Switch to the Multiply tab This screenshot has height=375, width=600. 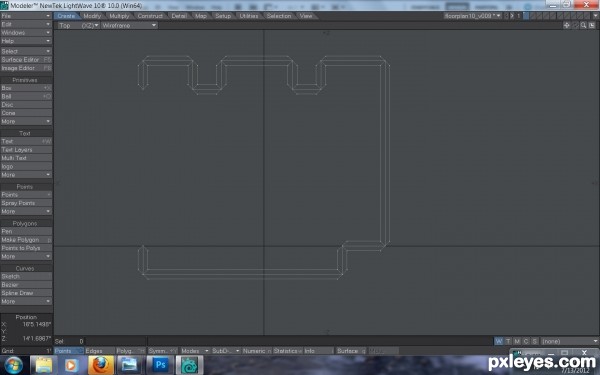click(119, 16)
